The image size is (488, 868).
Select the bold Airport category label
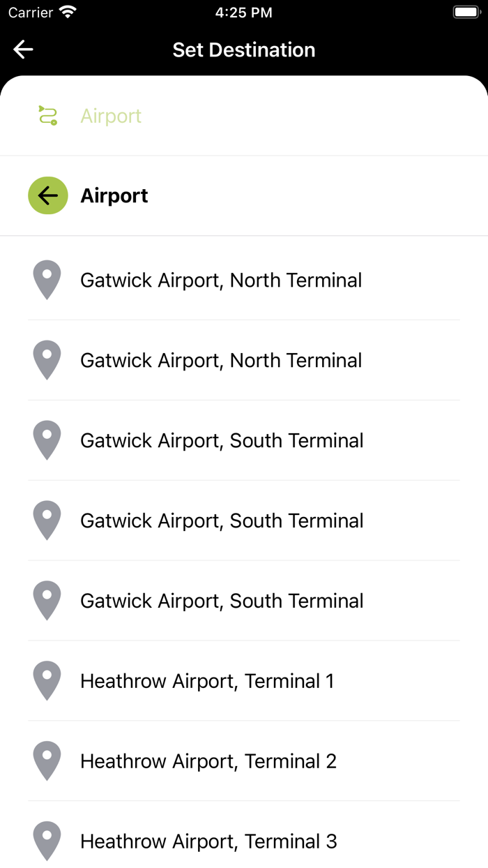[x=114, y=195]
